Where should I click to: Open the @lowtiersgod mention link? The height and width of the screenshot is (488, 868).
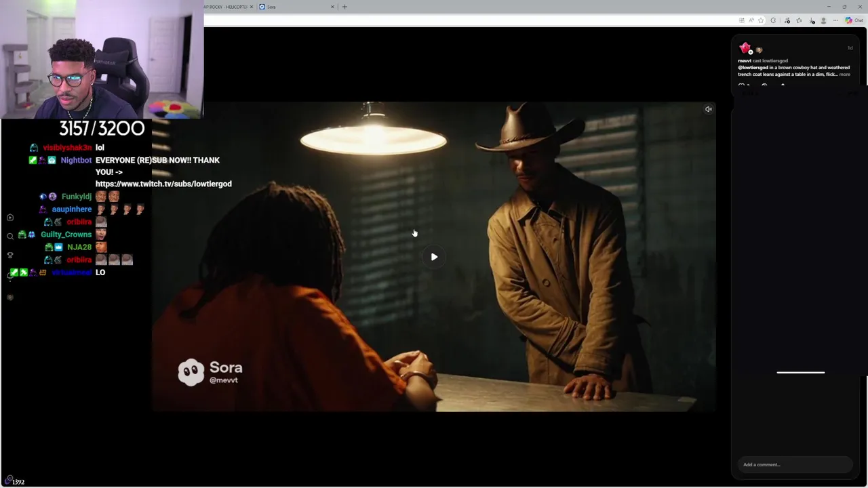[753, 68]
